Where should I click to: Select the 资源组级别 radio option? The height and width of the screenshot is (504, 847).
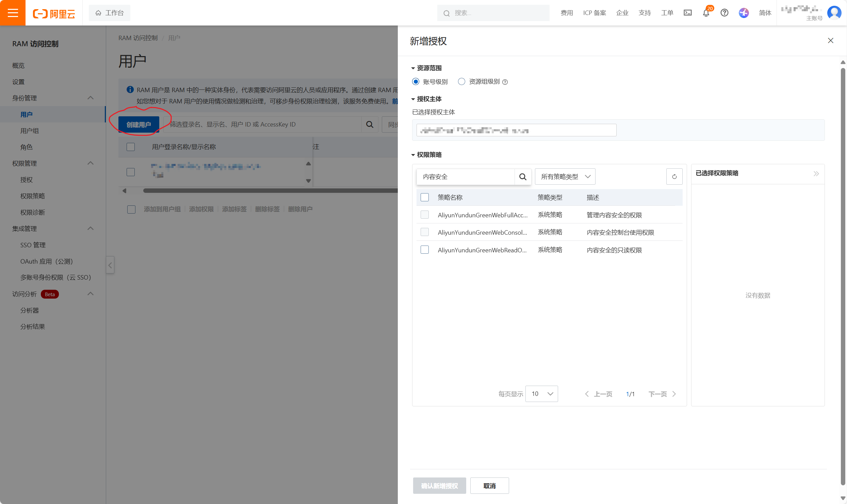461,82
